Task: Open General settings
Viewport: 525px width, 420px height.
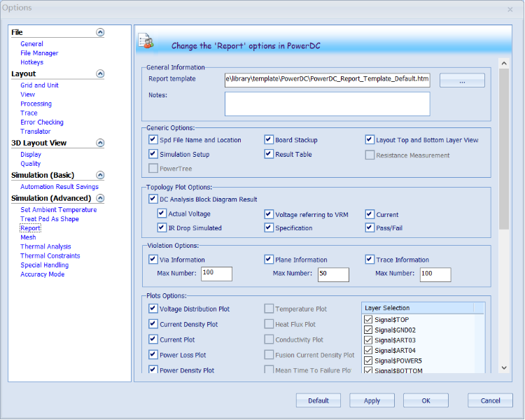Action: click(x=31, y=44)
